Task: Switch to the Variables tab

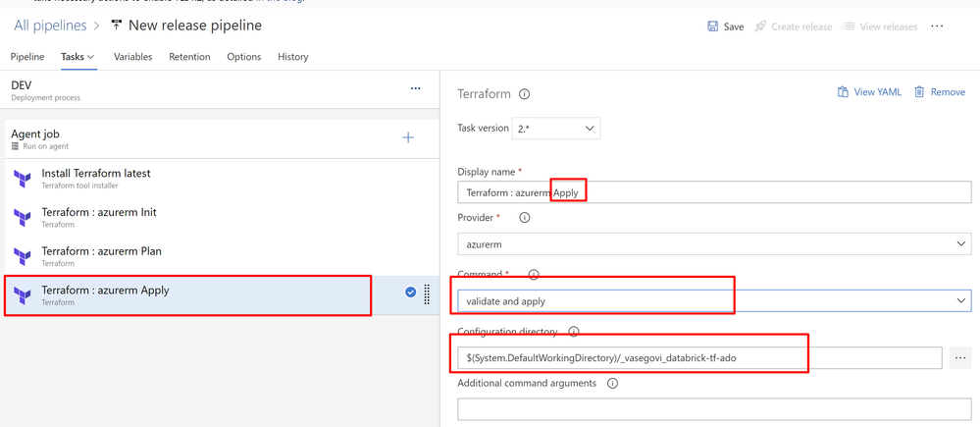Action: point(133,57)
